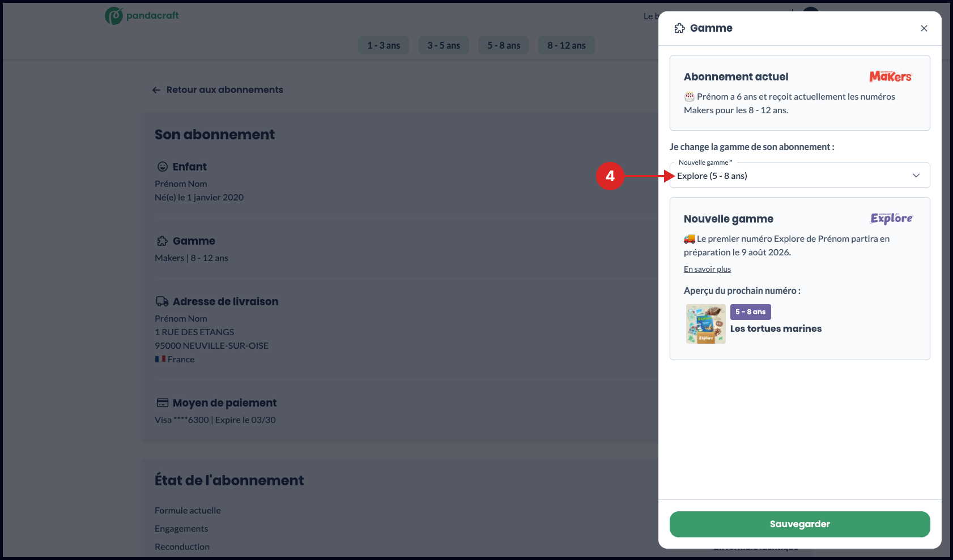
Task: Click the 'Visa ****6300 | Expire le 03/30' text
Action: (215, 420)
